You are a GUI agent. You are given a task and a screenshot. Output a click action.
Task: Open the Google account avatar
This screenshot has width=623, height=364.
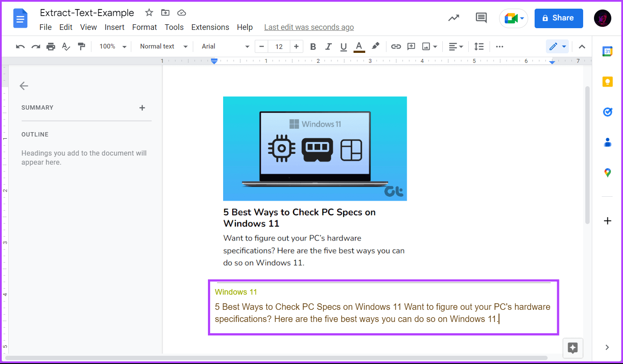[603, 18]
